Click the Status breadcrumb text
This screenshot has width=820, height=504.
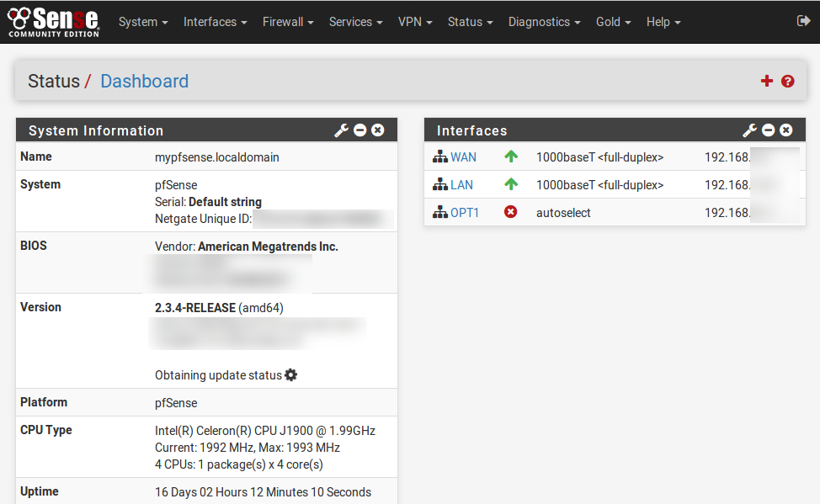coord(53,81)
